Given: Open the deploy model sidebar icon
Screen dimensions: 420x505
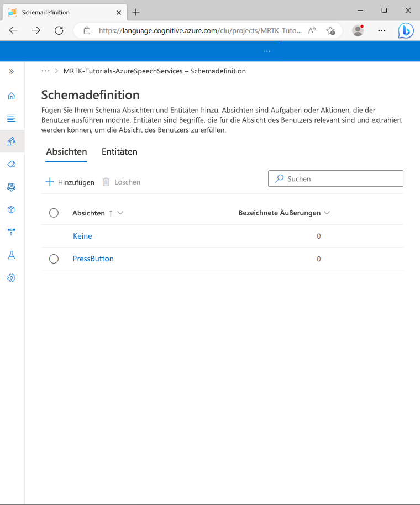Looking at the screenshot, I should click(11, 232).
